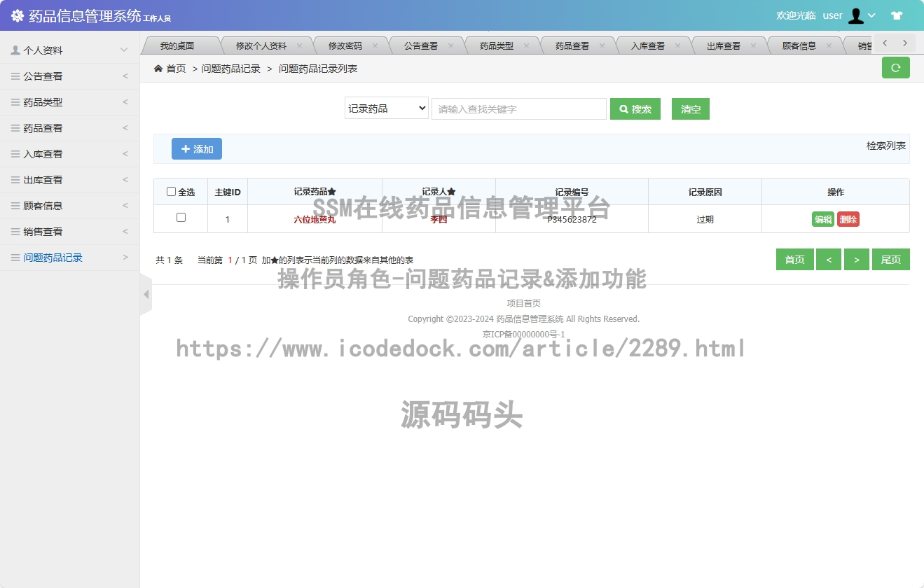Click the 李四 recorder cell

coord(439,219)
